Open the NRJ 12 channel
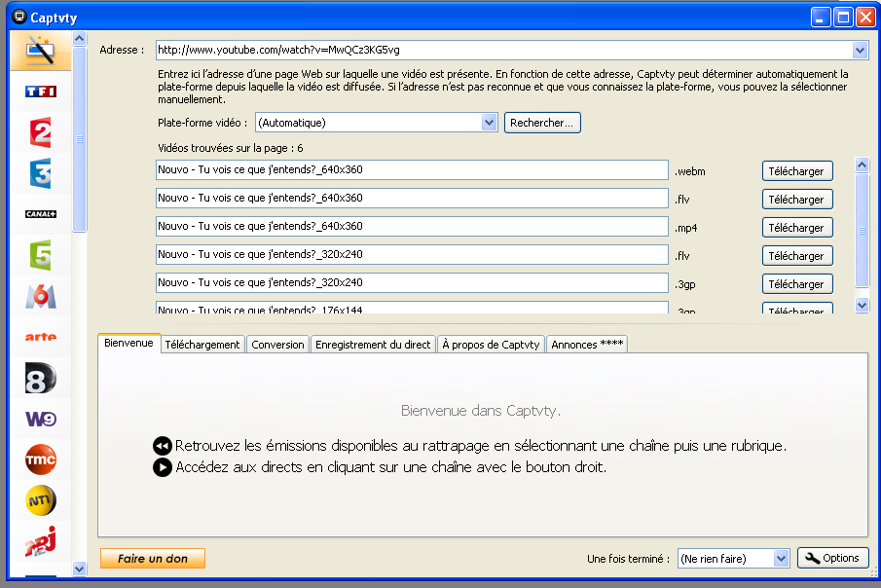 point(41,541)
